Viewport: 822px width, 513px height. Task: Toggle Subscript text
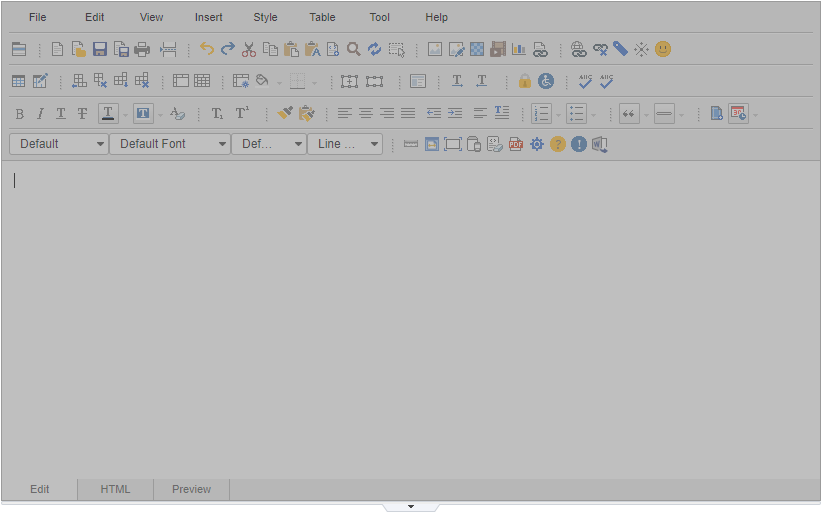217,114
